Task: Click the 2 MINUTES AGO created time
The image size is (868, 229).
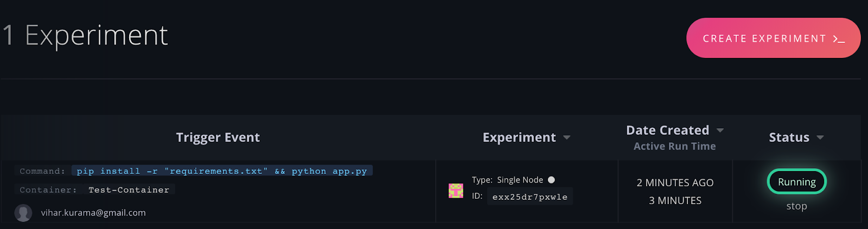Action: 675,183
